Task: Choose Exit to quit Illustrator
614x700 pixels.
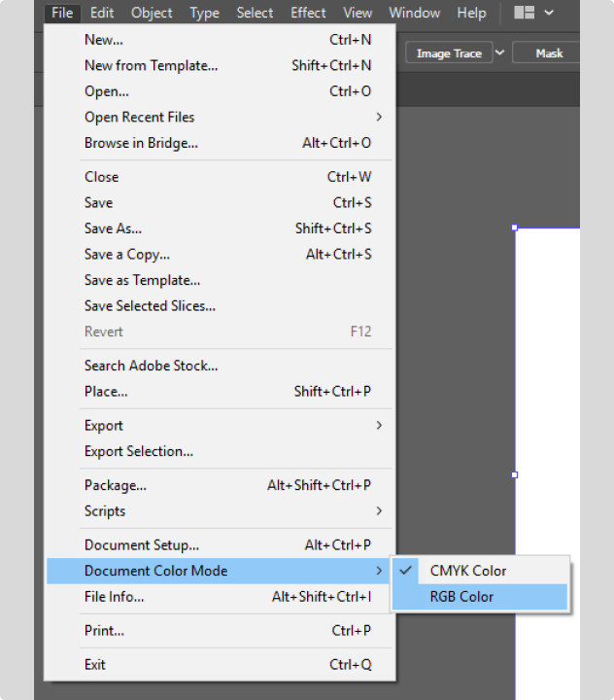Action: [221, 665]
